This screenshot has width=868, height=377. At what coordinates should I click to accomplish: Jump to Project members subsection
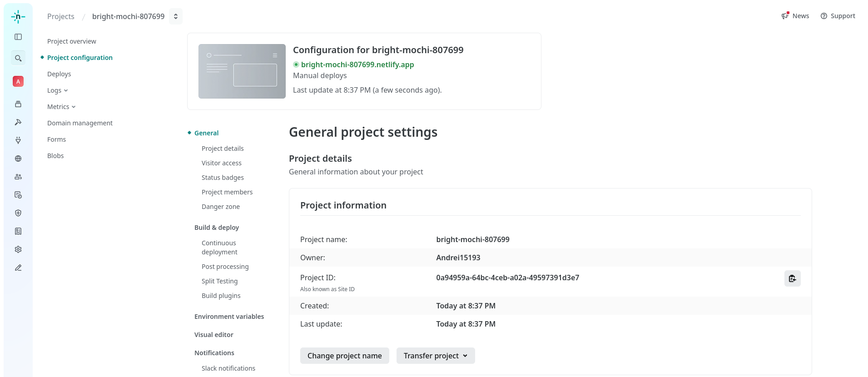point(227,192)
